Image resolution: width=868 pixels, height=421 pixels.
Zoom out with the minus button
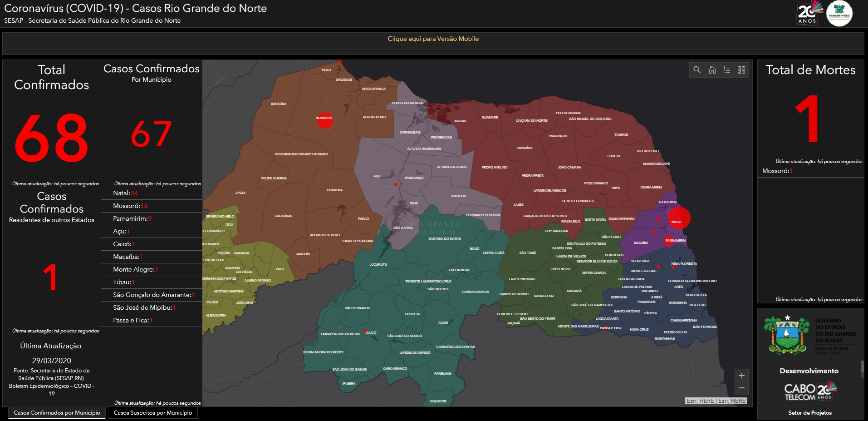741,388
